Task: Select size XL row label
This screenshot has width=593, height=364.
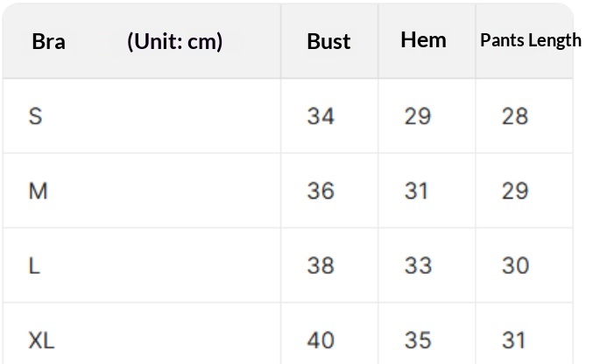Action: (x=41, y=339)
